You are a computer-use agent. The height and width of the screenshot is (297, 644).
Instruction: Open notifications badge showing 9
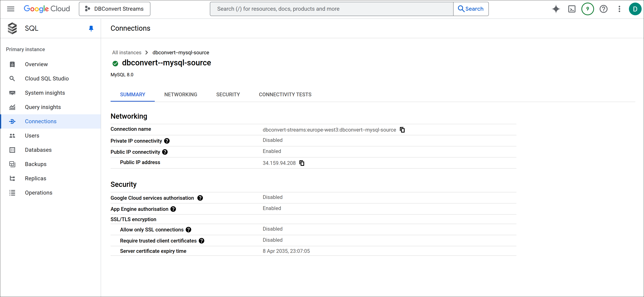pos(588,9)
